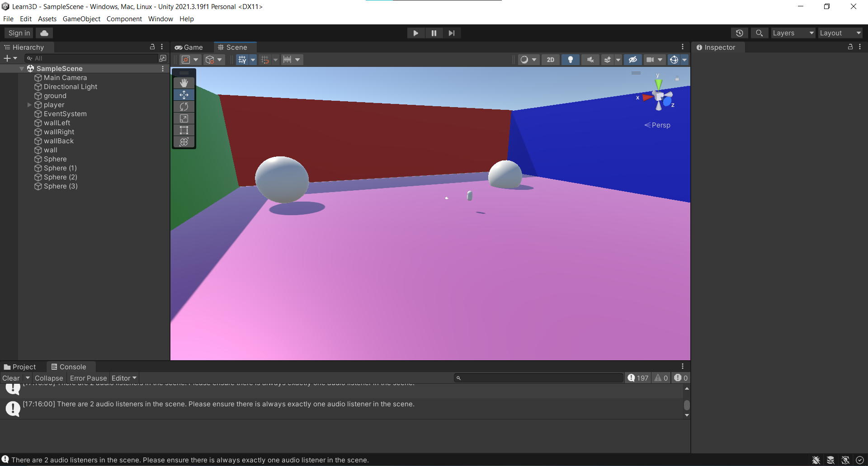Open the Component menu
The image size is (868, 466).
[124, 19]
